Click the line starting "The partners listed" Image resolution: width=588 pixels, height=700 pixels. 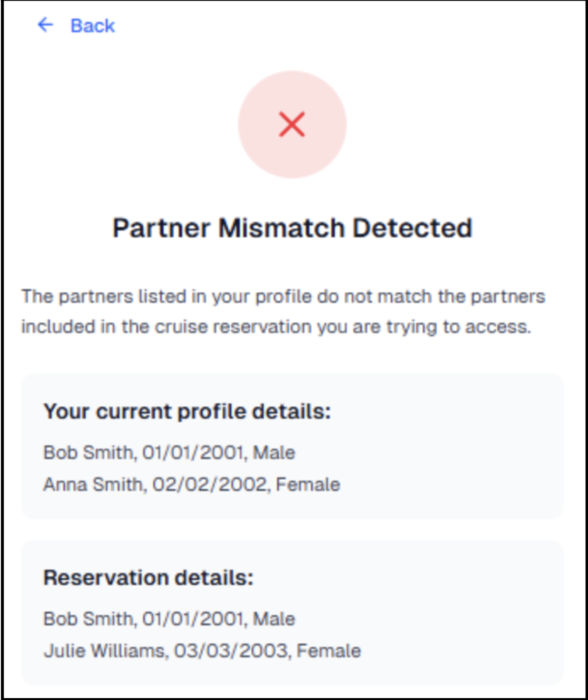click(x=283, y=296)
